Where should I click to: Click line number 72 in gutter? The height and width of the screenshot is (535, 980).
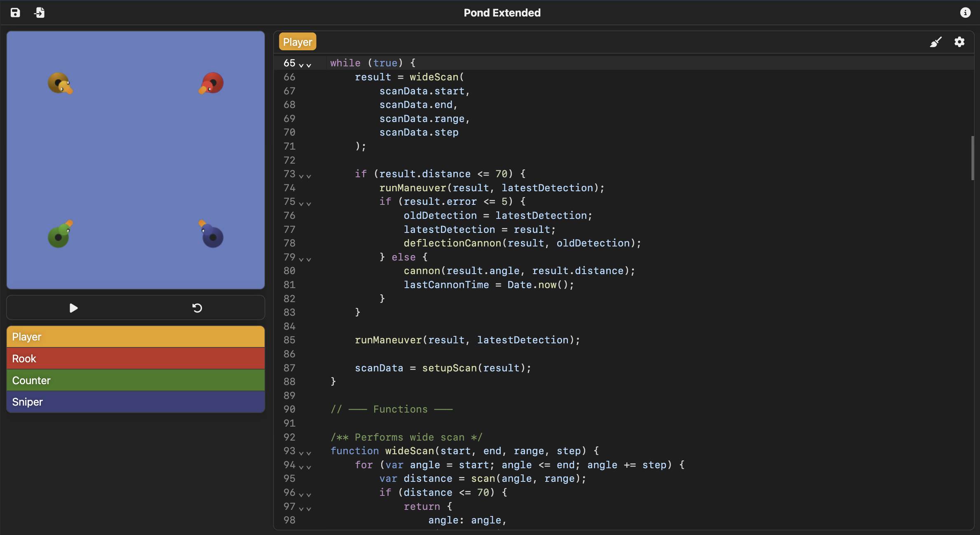click(289, 160)
